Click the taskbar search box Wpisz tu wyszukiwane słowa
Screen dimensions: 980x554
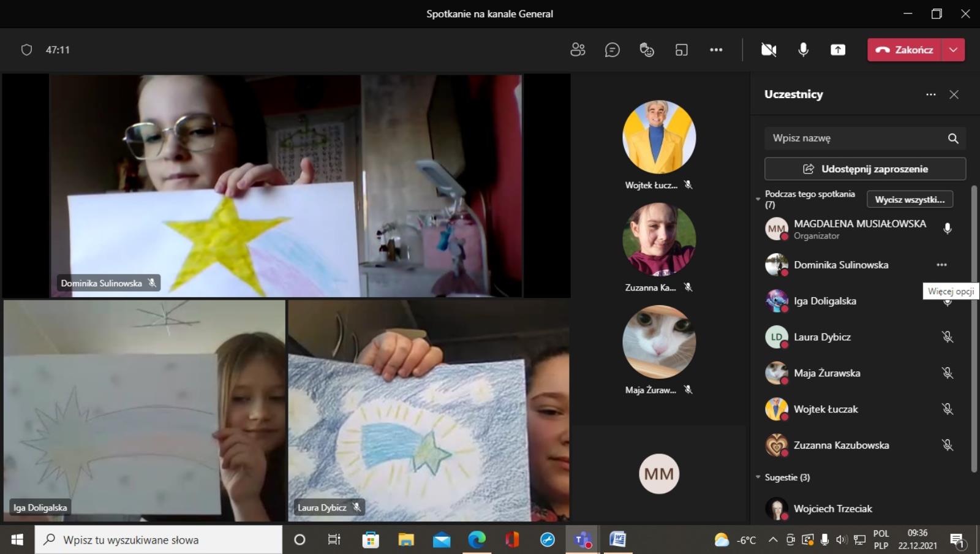tap(159, 539)
